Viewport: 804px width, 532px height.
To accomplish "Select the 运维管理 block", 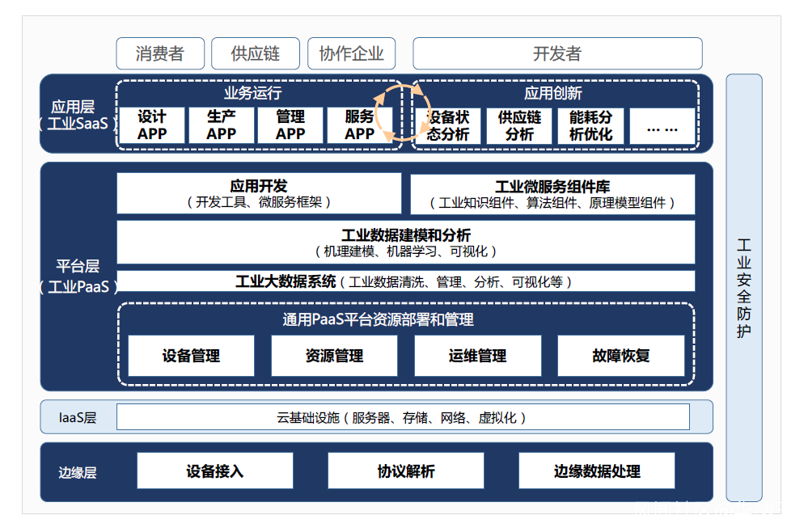I will [x=477, y=356].
